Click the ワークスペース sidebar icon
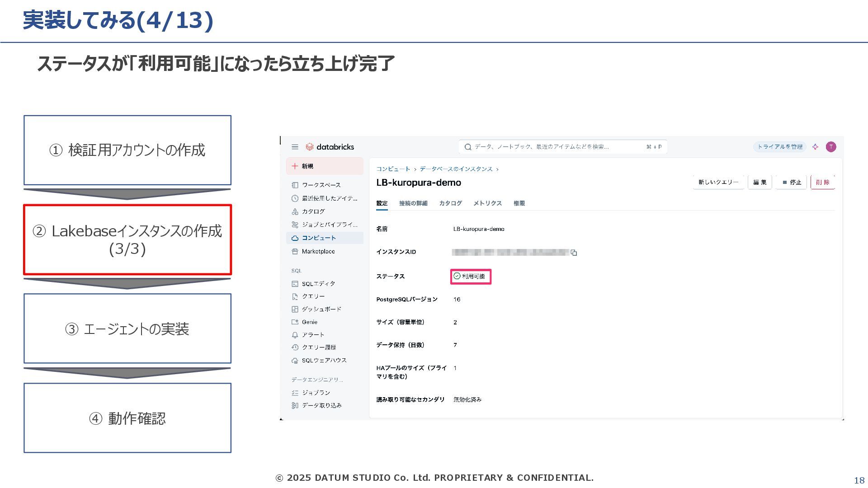The width and height of the screenshot is (868, 488). tap(295, 185)
